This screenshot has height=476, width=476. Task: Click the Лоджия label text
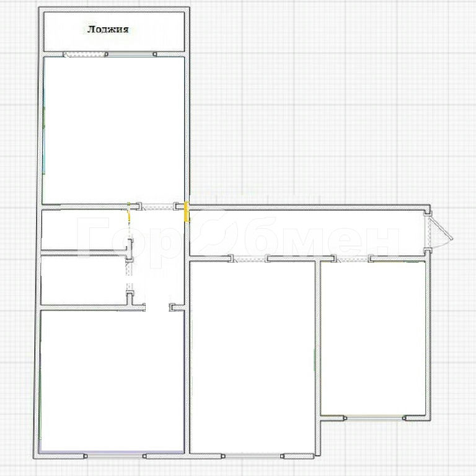108,29
